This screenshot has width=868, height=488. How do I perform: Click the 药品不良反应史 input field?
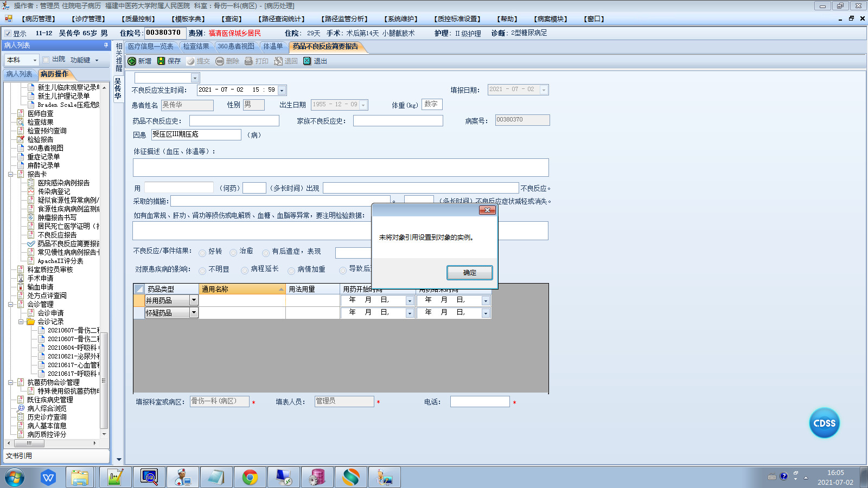(x=234, y=121)
